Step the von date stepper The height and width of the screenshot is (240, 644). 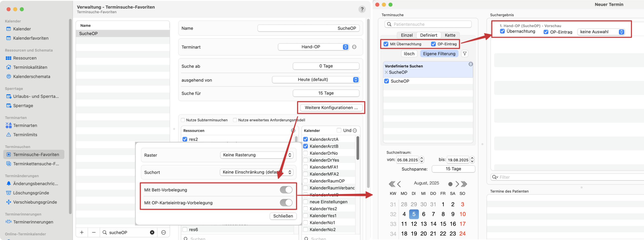point(422,160)
